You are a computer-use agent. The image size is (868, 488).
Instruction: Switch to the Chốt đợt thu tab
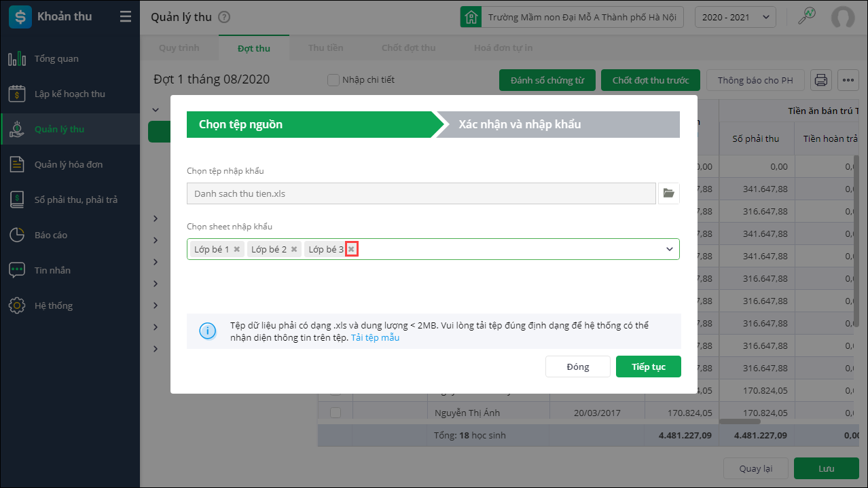(409, 48)
